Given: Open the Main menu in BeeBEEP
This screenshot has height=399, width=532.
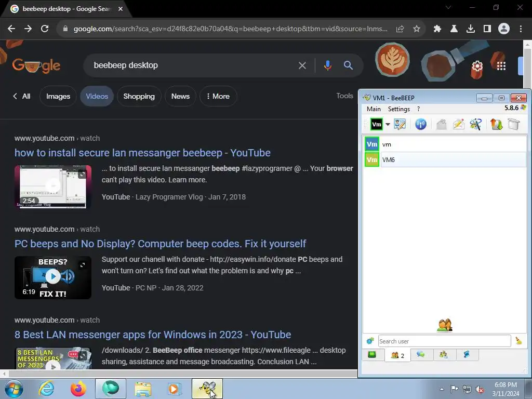Looking at the screenshot, I should [x=374, y=109].
